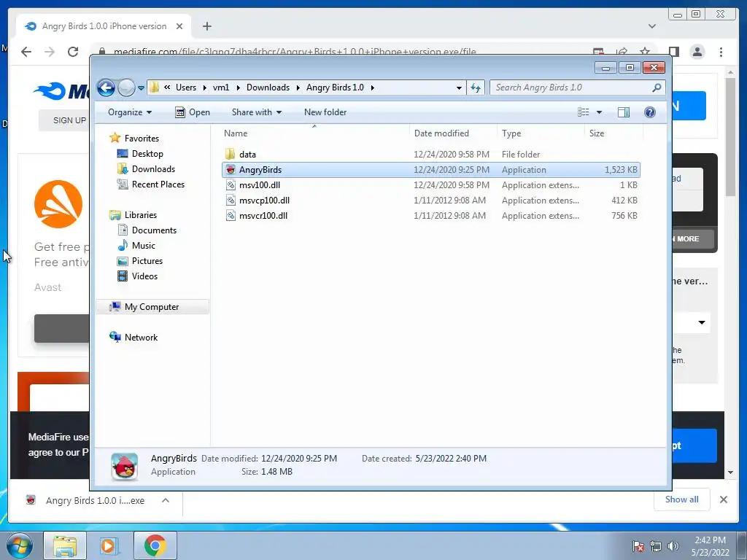This screenshot has height=560, width=747.
Task: Go back using Explorer's blue back arrow
Action: pyautogui.click(x=106, y=87)
